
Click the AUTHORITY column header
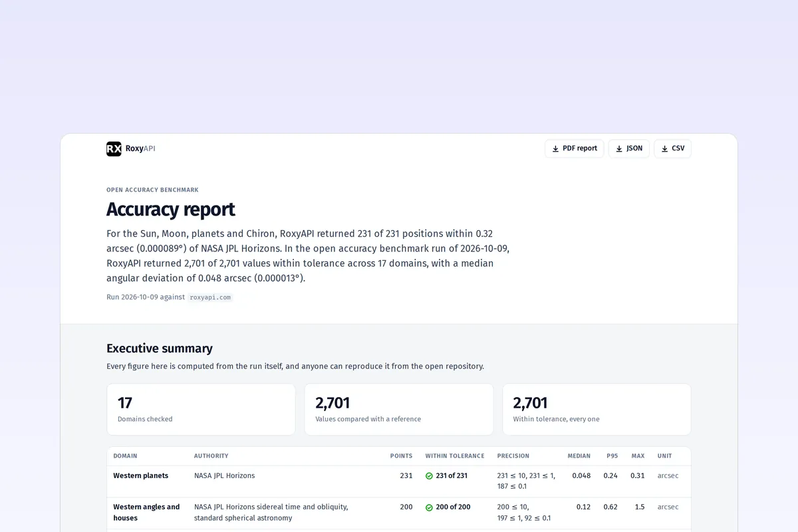click(211, 456)
